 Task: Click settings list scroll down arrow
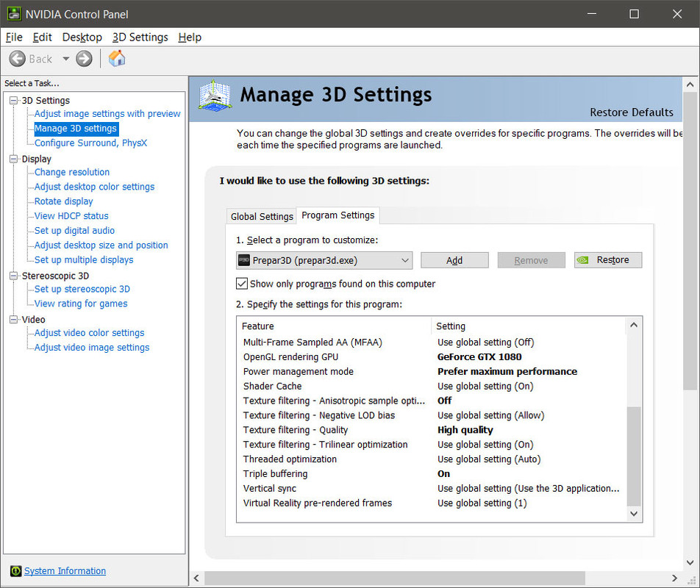point(634,514)
